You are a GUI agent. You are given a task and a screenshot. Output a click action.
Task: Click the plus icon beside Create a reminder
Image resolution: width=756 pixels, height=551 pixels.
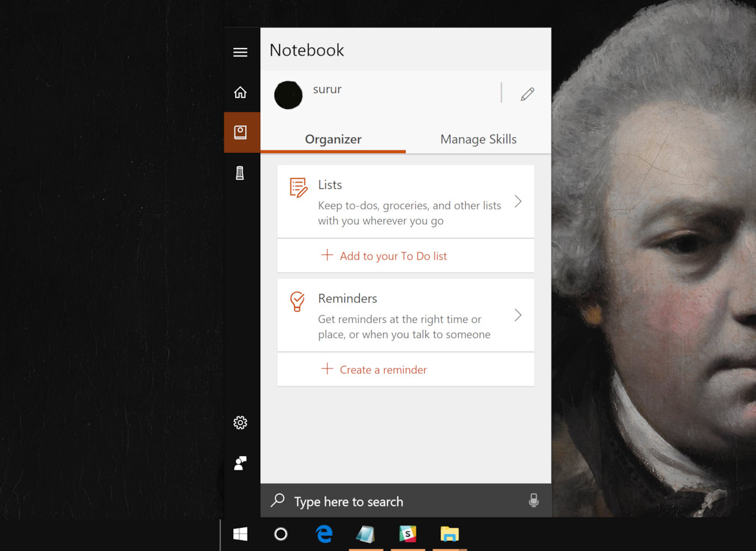click(327, 369)
